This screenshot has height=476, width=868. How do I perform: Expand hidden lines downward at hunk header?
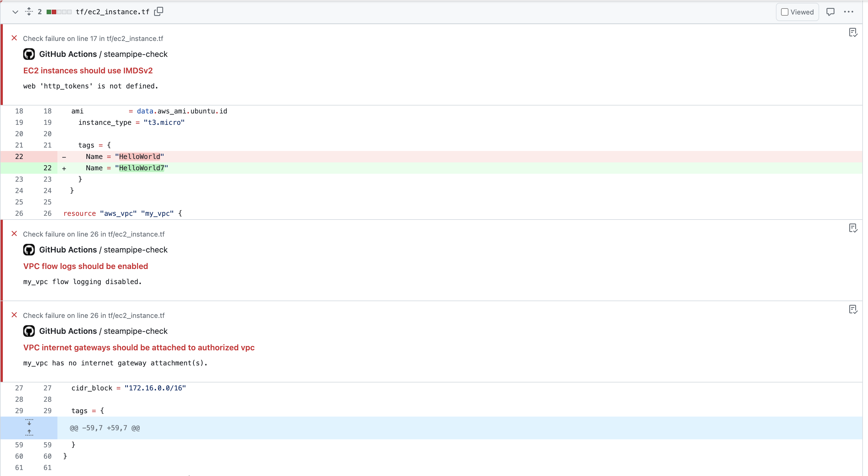pos(29,422)
